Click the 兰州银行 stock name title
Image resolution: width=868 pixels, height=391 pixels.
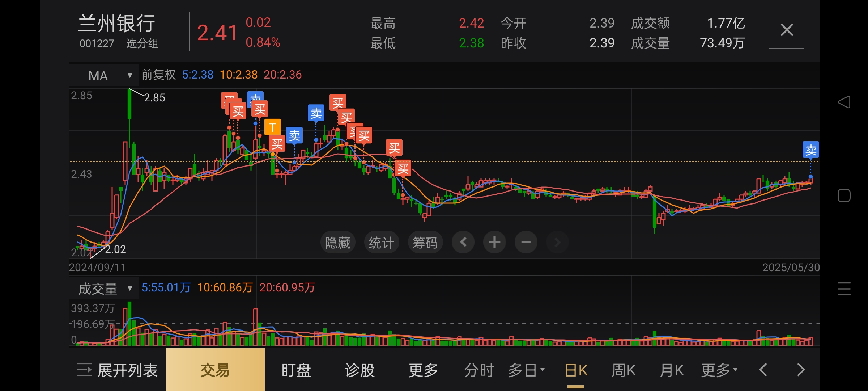(x=117, y=24)
